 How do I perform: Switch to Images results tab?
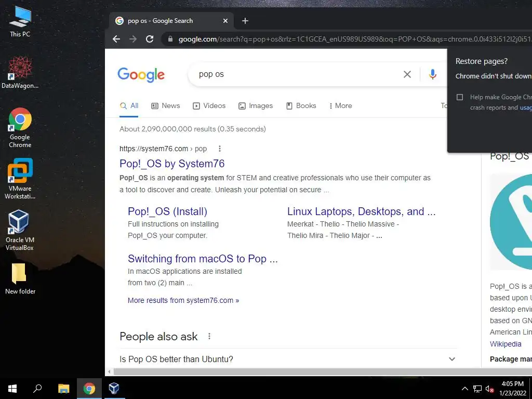click(256, 106)
